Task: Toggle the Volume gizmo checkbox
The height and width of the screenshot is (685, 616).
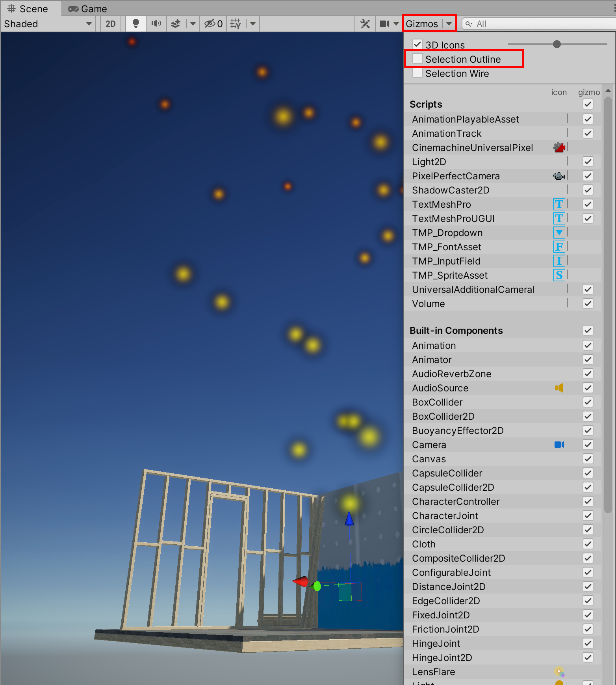Action: tap(588, 303)
